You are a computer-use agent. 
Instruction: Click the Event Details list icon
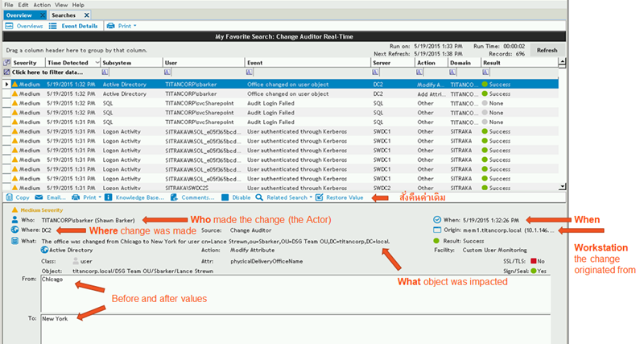(x=52, y=26)
